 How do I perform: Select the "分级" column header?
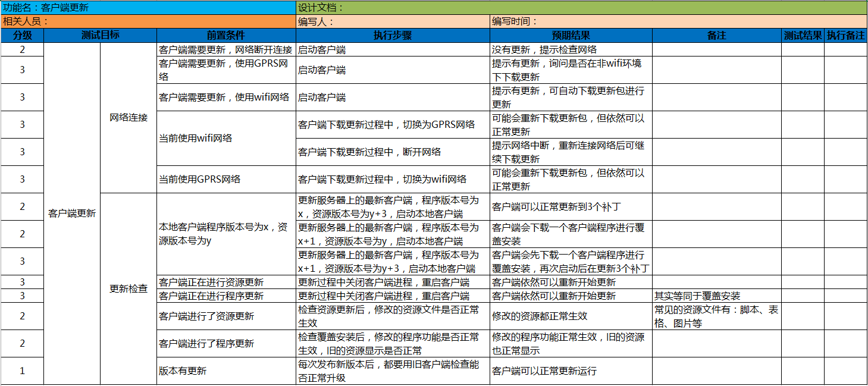[x=22, y=35]
